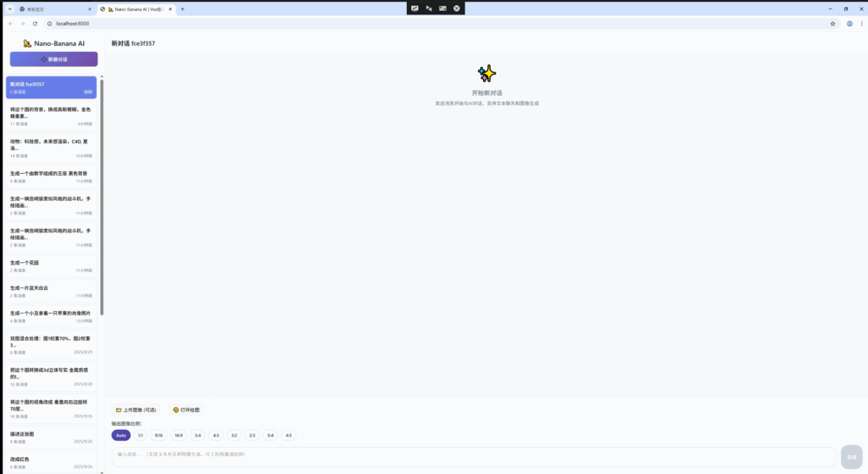Click the 上传图像 upload image button

tap(136, 410)
